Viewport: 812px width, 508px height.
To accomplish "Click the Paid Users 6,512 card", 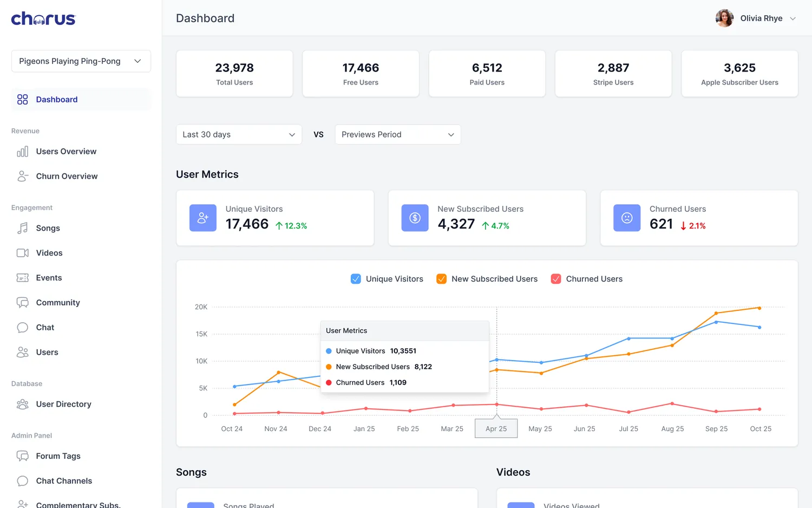I will 487,74.
